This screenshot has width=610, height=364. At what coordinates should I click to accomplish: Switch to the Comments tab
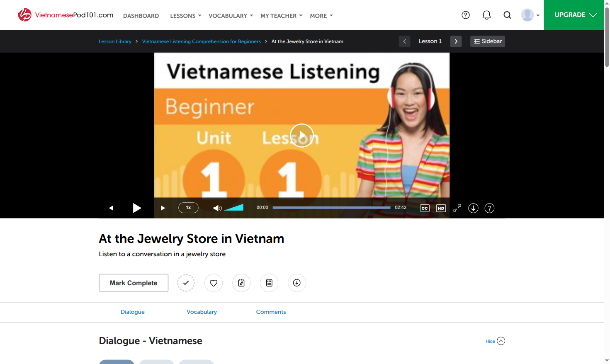pos(271,312)
